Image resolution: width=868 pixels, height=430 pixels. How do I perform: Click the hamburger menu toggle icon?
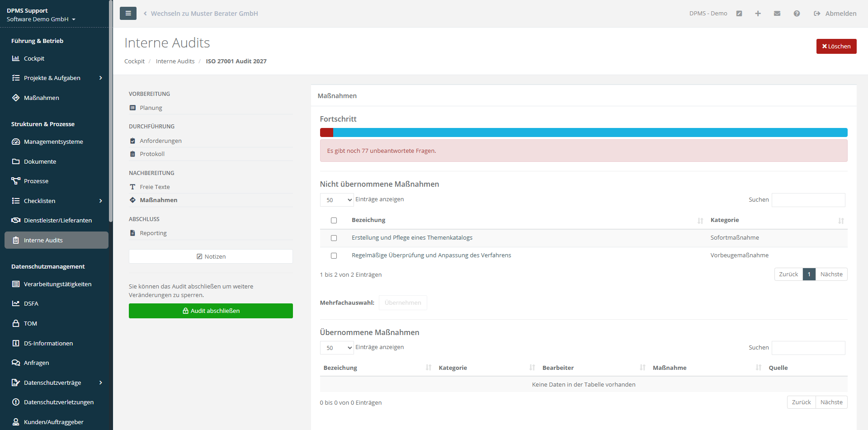coord(128,14)
